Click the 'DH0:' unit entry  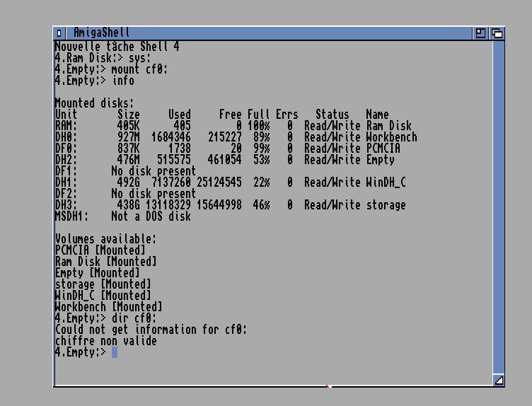pos(66,137)
